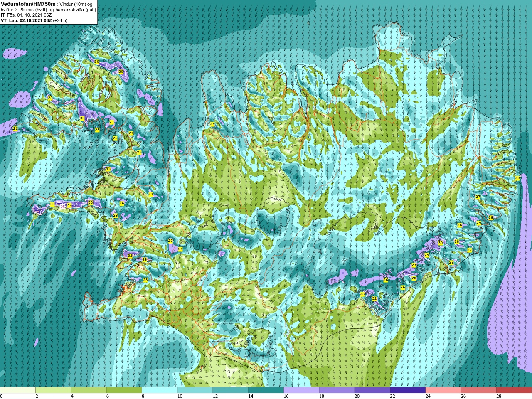Click the pale cream 0–2 m/s legend swatch
The image size is (532, 399).
(18, 390)
